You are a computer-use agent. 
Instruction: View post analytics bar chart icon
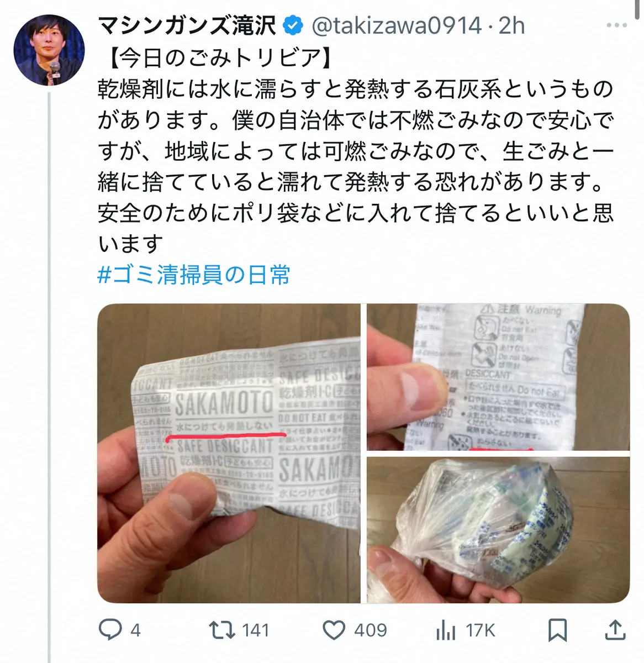446,630
